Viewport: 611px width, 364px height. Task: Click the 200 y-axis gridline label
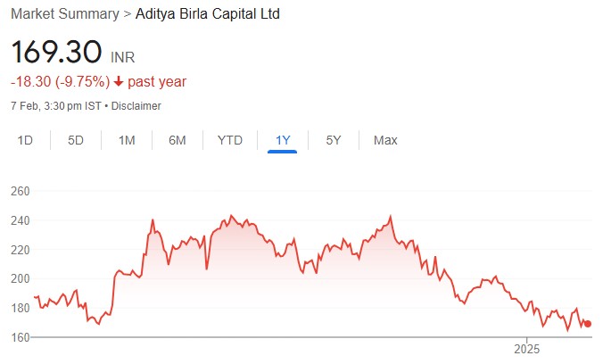(21, 278)
